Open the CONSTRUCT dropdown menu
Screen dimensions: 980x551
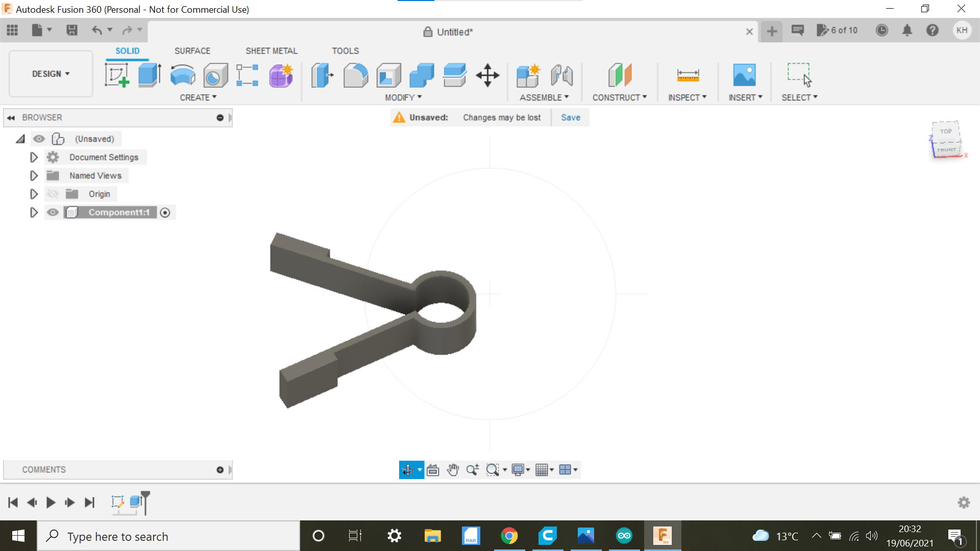click(x=620, y=97)
